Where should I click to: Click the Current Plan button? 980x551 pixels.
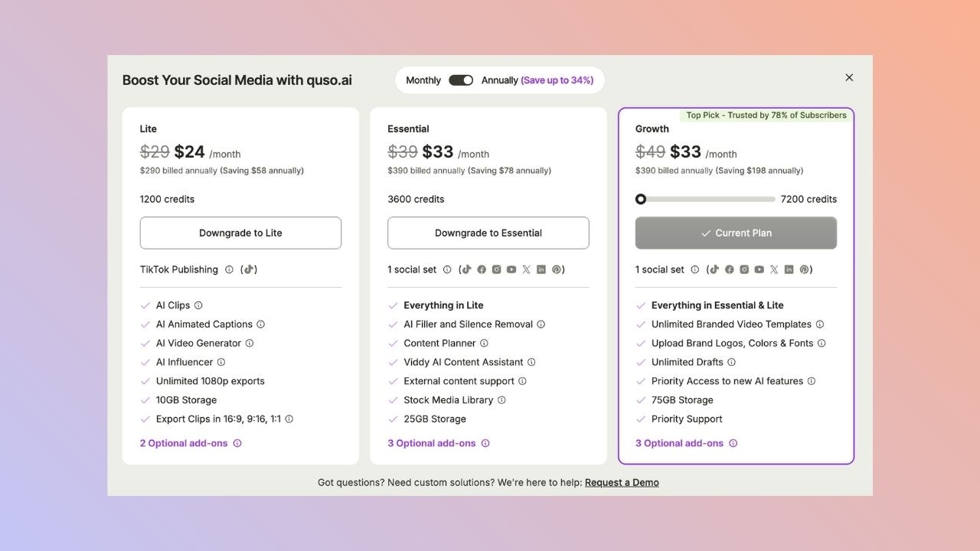coord(736,233)
